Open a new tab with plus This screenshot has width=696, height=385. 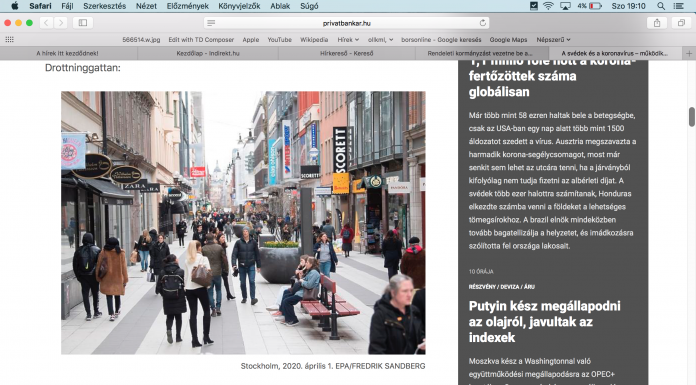click(x=689, y=53)
